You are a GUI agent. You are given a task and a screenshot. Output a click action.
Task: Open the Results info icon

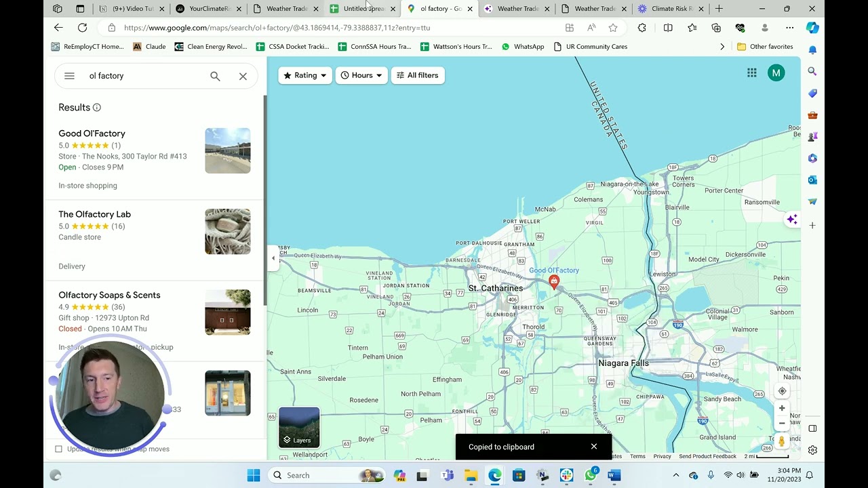(x=97, y=108)
